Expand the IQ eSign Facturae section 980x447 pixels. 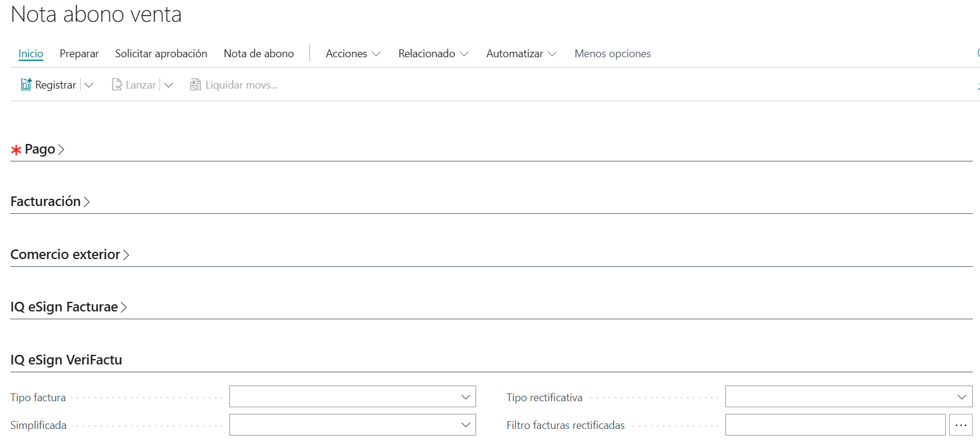pos(64,307)
